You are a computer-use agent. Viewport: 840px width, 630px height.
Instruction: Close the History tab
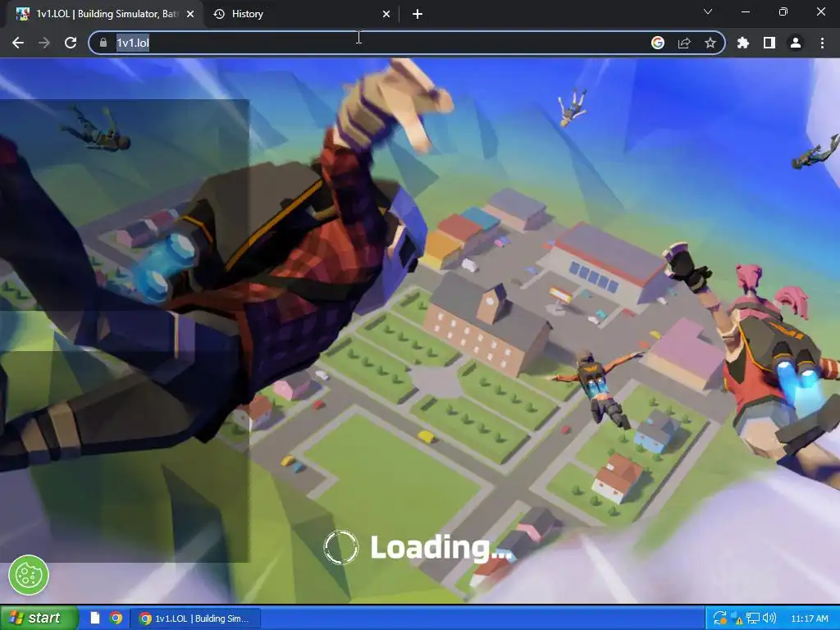(386, 15)
